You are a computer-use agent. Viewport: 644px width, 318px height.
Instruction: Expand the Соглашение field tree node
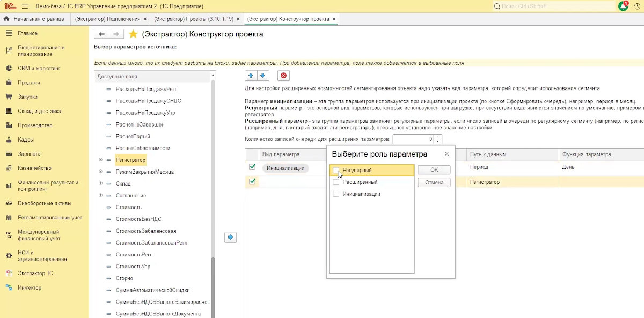[x=100, y=195]
